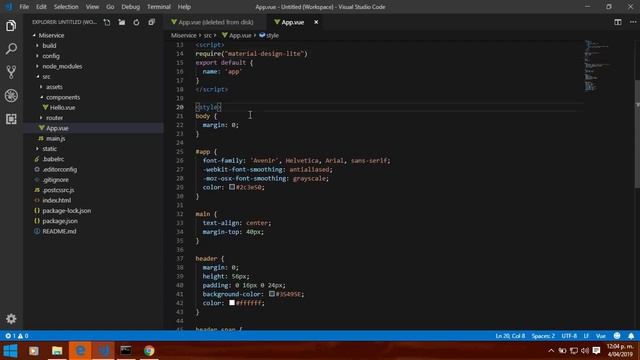Viewport: 640px width, 360px height.
Task: Open the Debug menu
Action: (130, 7)
